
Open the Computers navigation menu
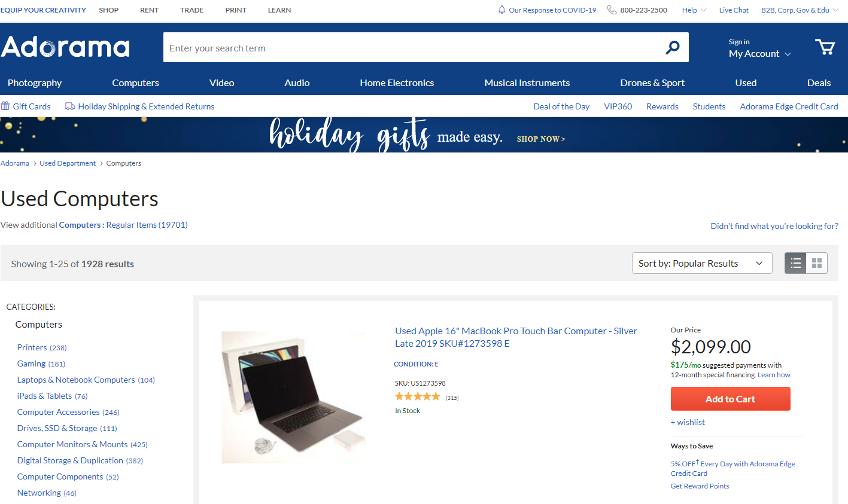pyautogui.click(x=135, y=83)
